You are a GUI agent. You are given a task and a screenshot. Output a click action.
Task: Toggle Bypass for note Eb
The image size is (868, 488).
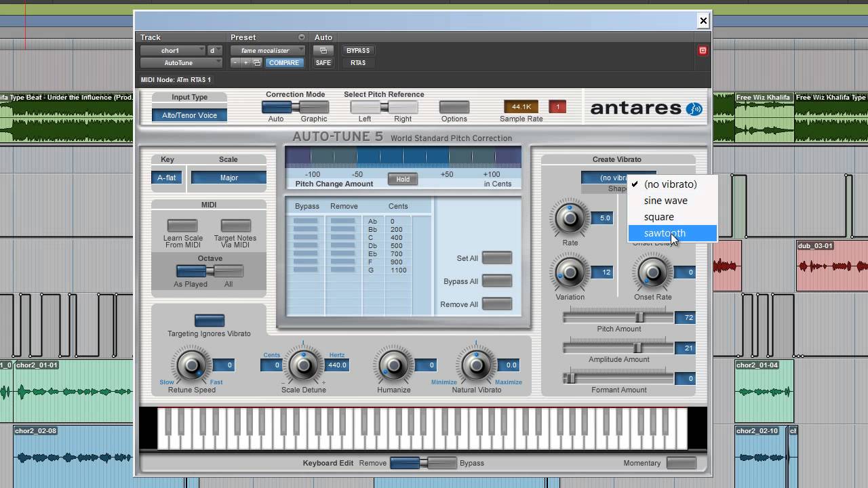coord(305,253)
